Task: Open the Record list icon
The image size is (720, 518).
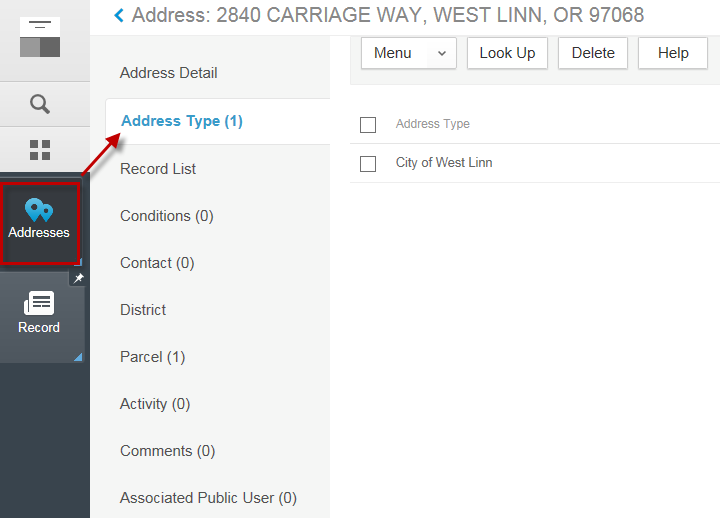Action: pos(39,303)
